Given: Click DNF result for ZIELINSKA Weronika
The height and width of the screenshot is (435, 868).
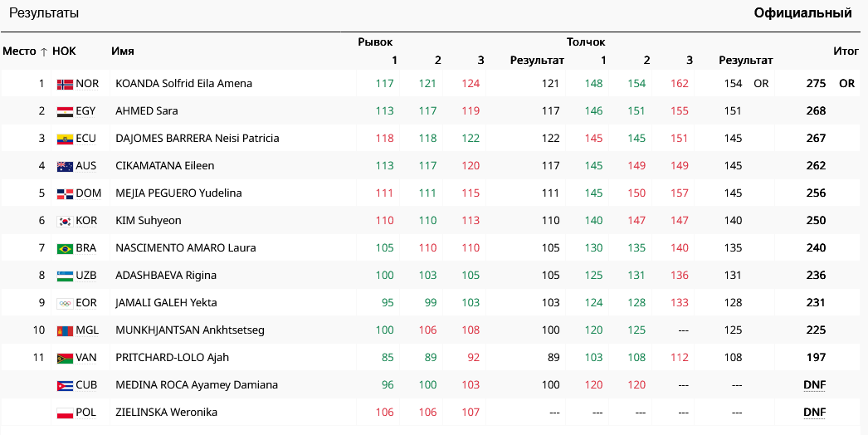Looking at the screenshot, I should point(814,413).
